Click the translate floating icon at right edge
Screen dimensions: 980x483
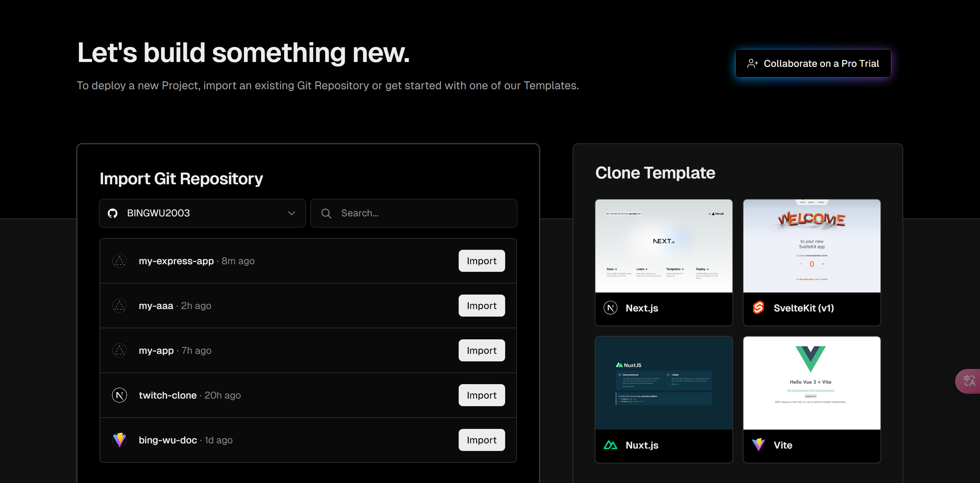(x=969, y=381)
